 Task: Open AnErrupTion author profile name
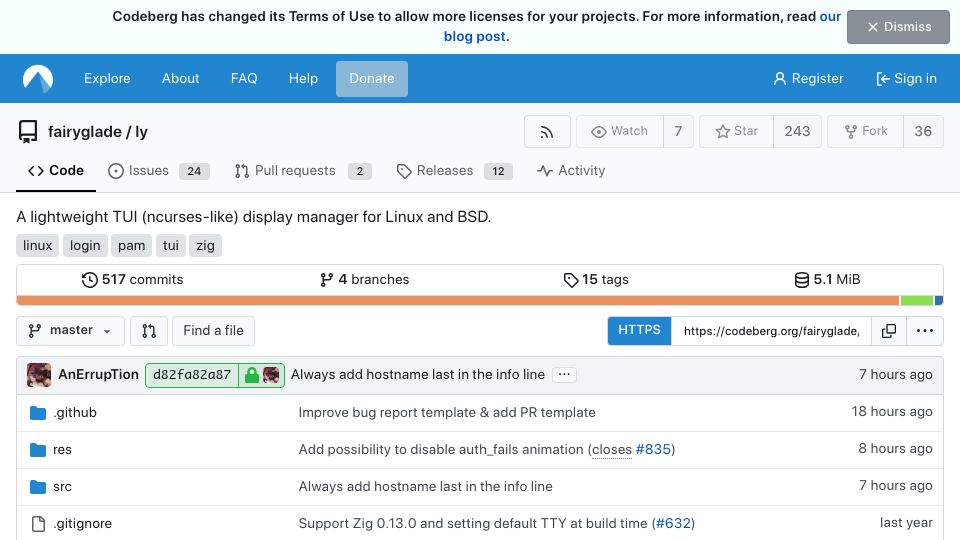coord(99,375)
